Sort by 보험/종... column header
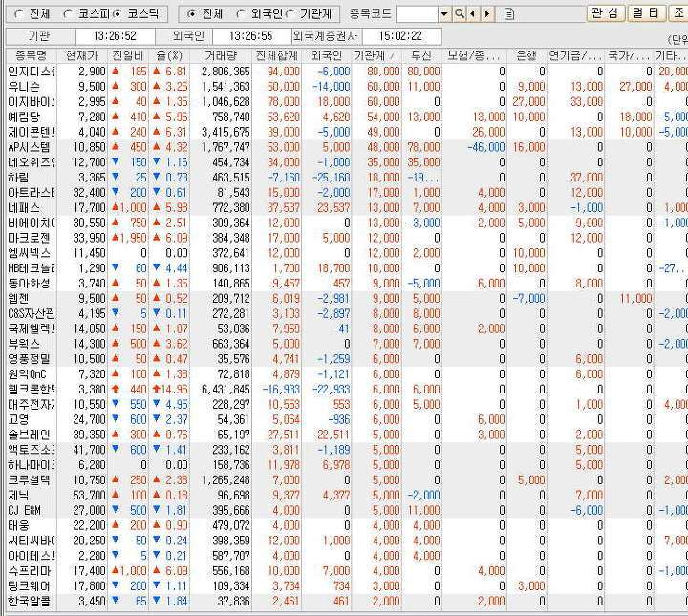This screenshot has width=688, height=616. click(474, 55)
